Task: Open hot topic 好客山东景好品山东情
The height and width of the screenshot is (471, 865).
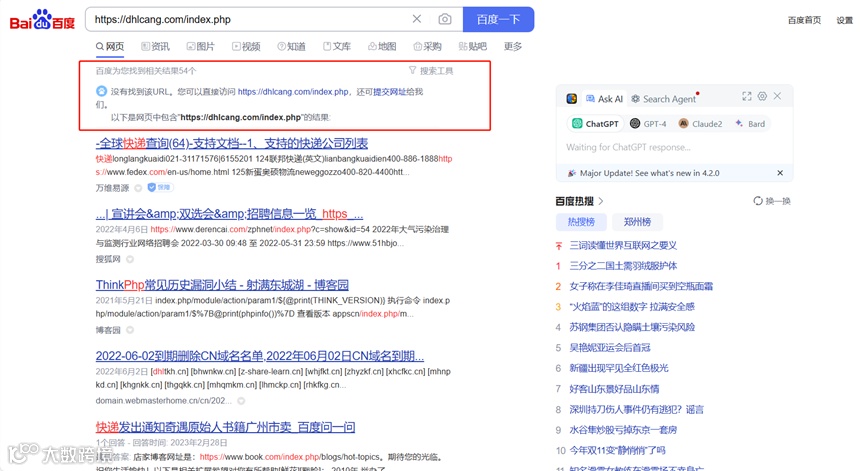Action: coord(614,389)
